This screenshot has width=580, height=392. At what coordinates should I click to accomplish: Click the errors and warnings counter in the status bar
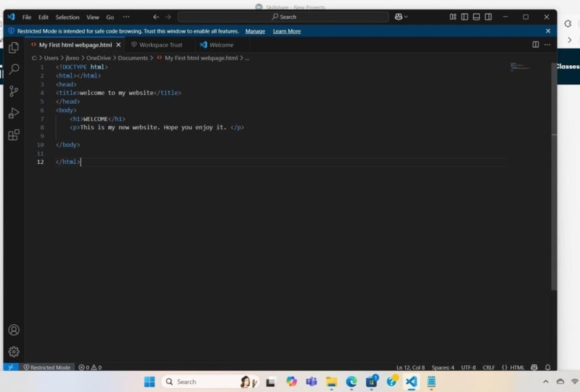[x=90, y=367]
